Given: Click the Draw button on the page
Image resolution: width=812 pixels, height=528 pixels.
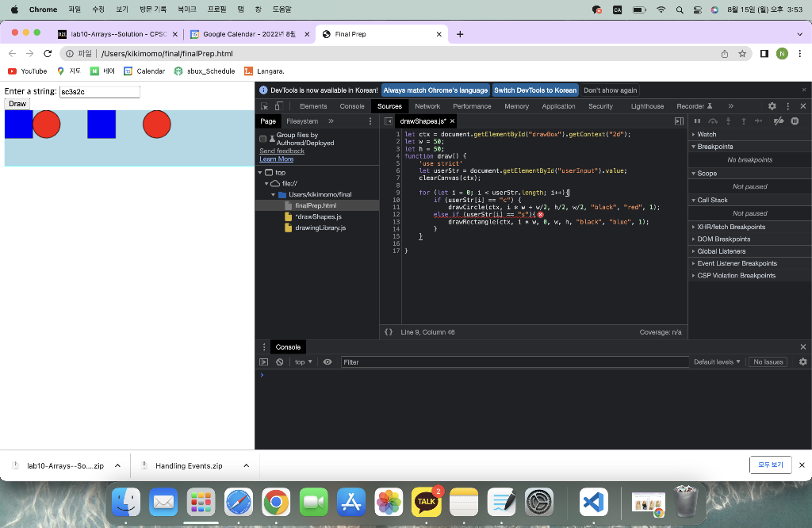Looking at the screenshot, I should point(17,104).
